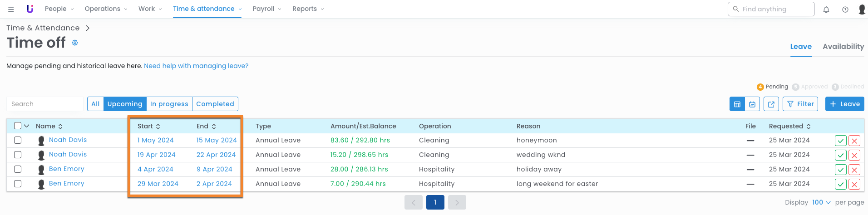Switch to the table view icon
The image size is (868, 215).
coord(737,104)
